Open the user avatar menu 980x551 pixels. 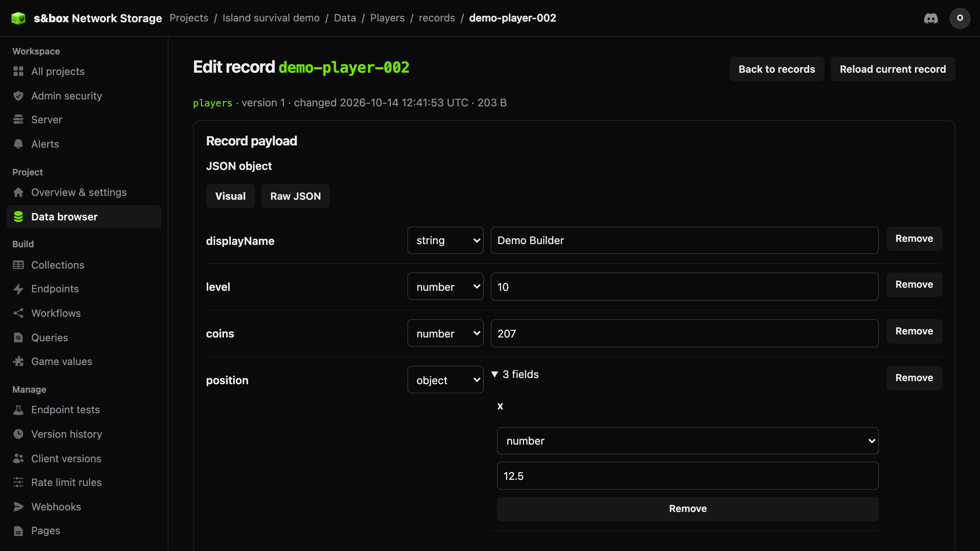click(960, 18)
